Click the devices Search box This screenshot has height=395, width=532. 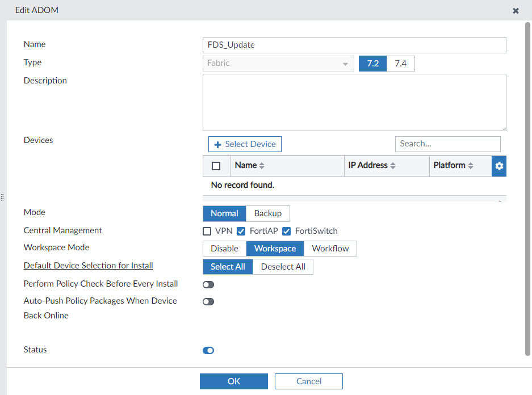447,144
